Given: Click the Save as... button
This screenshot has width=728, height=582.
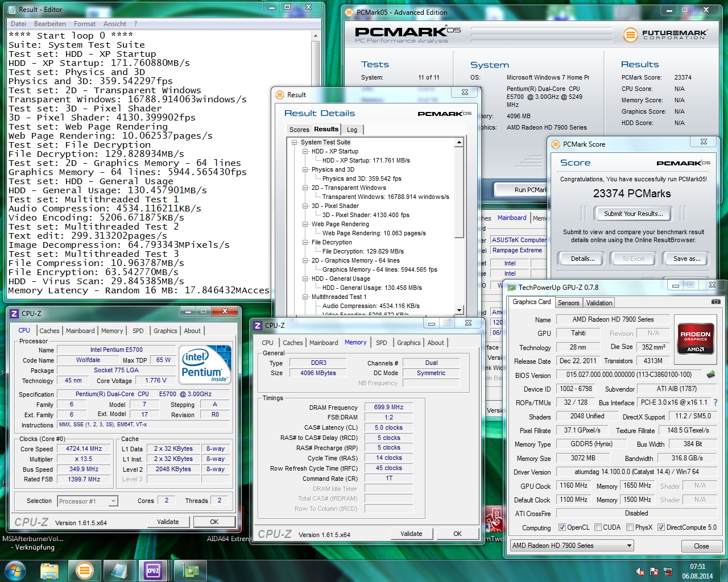Looking at the screenshot, I should coord(686,259).
